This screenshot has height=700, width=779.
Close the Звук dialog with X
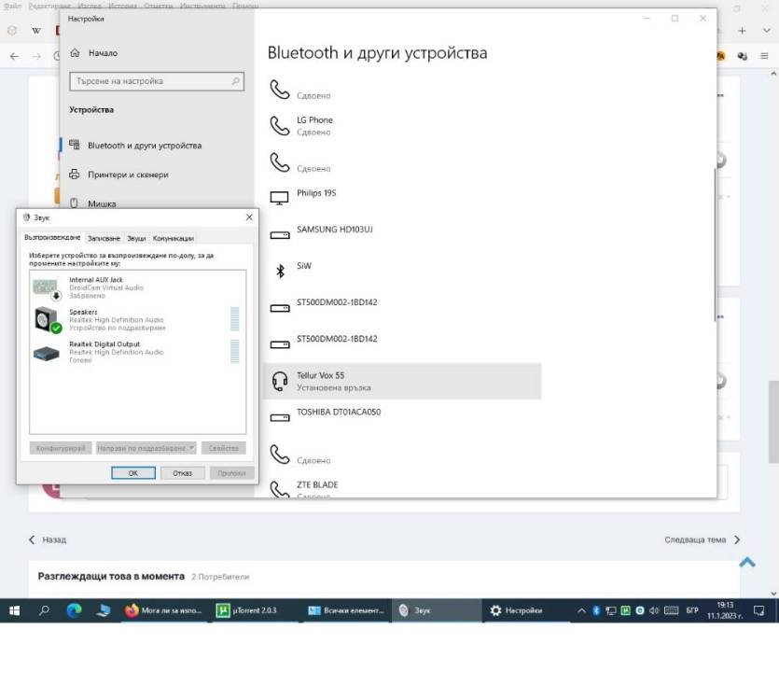point(249,217)
